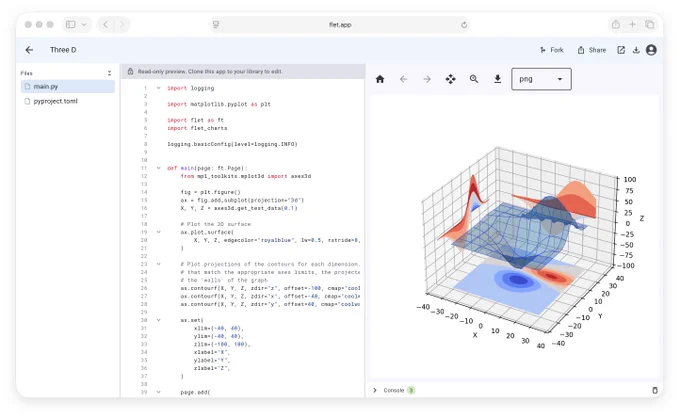
Task: Fold the code at line 1
Action: click(x=159, y=88)
